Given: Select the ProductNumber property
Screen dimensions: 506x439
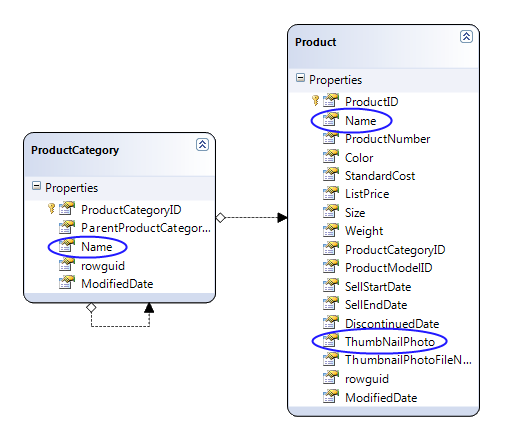Looking at the screenshot, I should click(388, 139).
